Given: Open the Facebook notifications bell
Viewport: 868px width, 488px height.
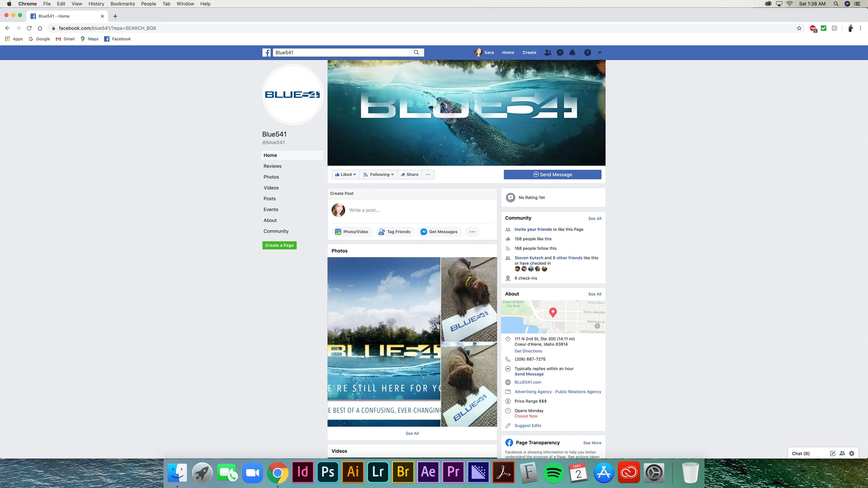Looking at the screenshot, I should point(572,52).
